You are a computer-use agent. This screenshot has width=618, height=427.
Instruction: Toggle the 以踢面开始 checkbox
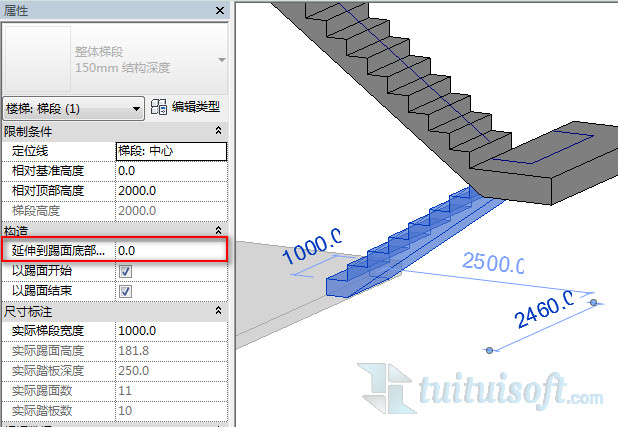point(125,271)
